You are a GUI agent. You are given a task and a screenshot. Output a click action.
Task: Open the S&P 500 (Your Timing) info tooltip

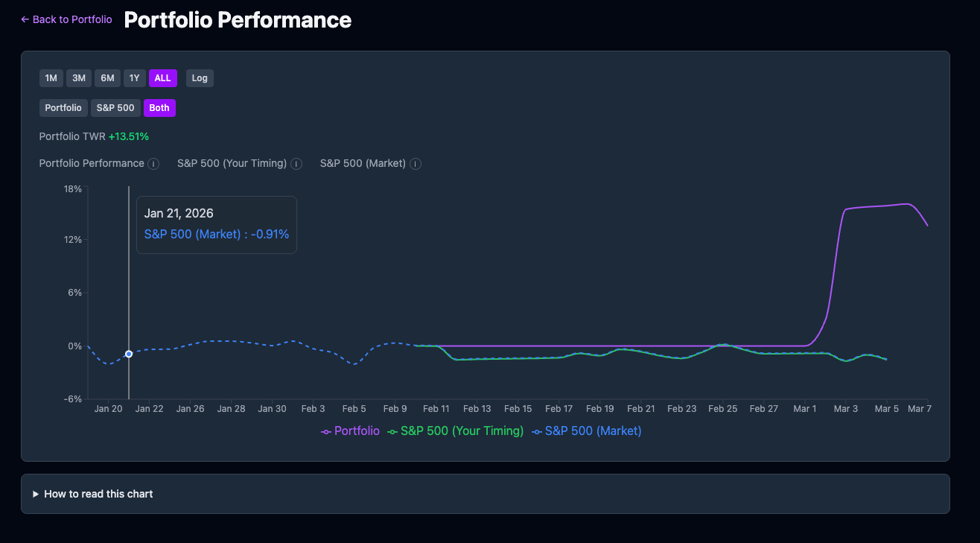(x=296, y=163)
